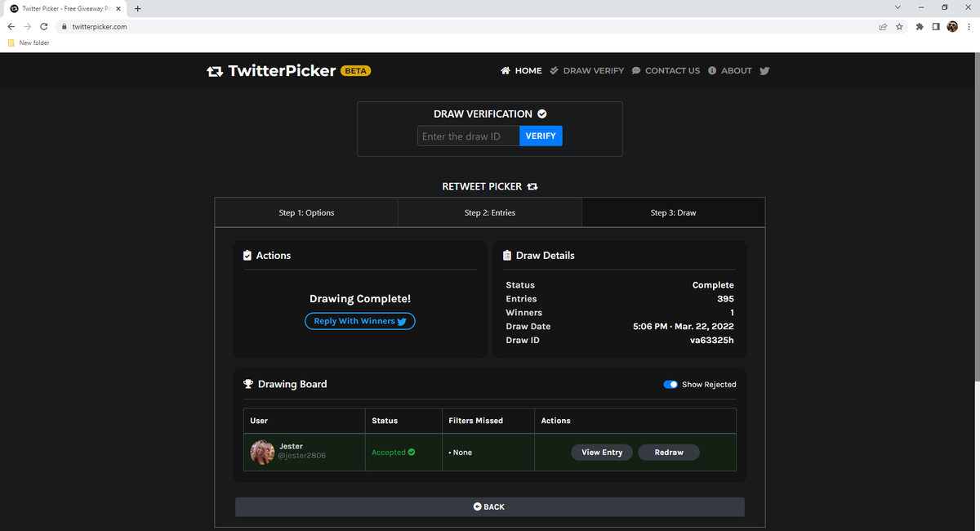Click the Drawing Complete! message
Screen dimensions: 980x531
[x=360, y=299]
